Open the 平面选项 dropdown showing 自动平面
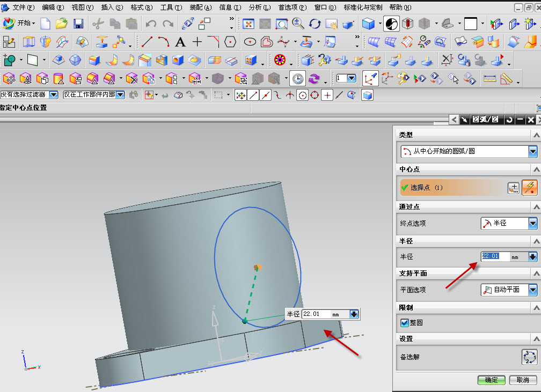 tap(532, 290)
